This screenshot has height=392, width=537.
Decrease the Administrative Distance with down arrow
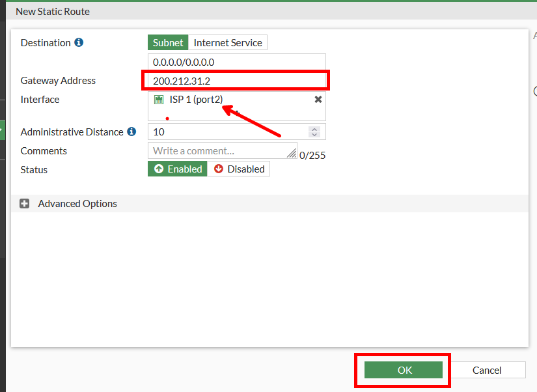[315, 135]
